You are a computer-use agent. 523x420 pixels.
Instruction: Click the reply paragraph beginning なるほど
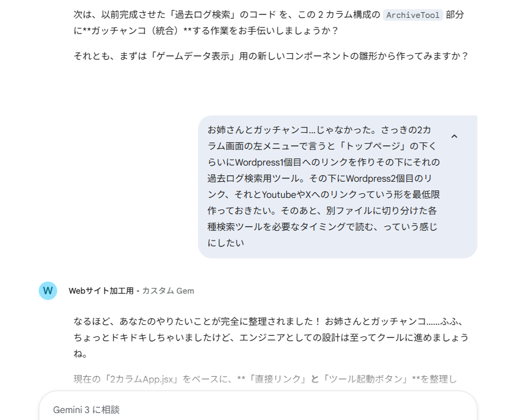click(x=271, y=337)
